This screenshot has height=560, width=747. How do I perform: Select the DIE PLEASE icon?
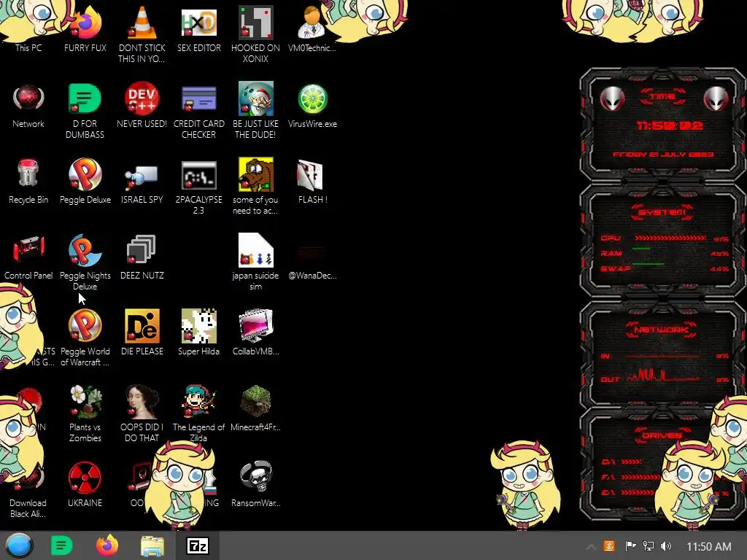click(142, 332)
